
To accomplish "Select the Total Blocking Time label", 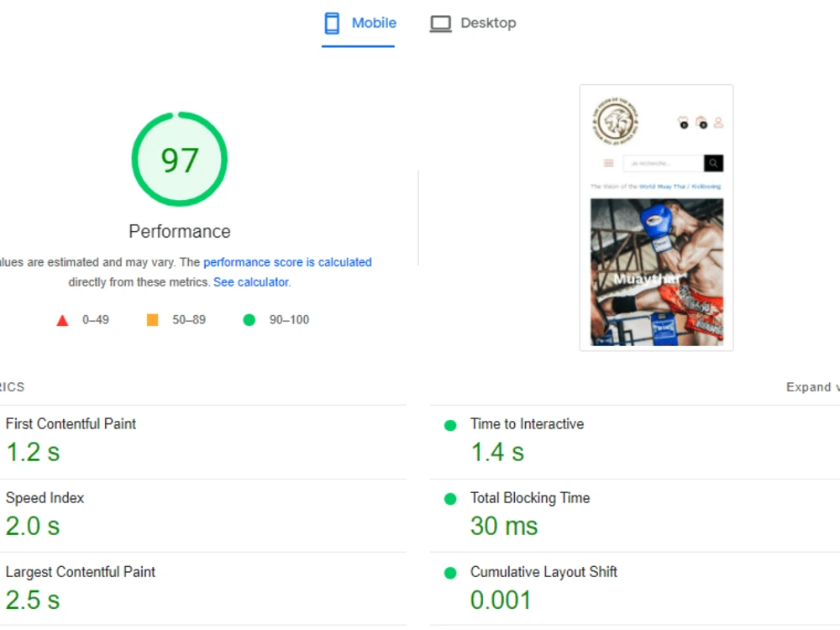I will (530, 497).
